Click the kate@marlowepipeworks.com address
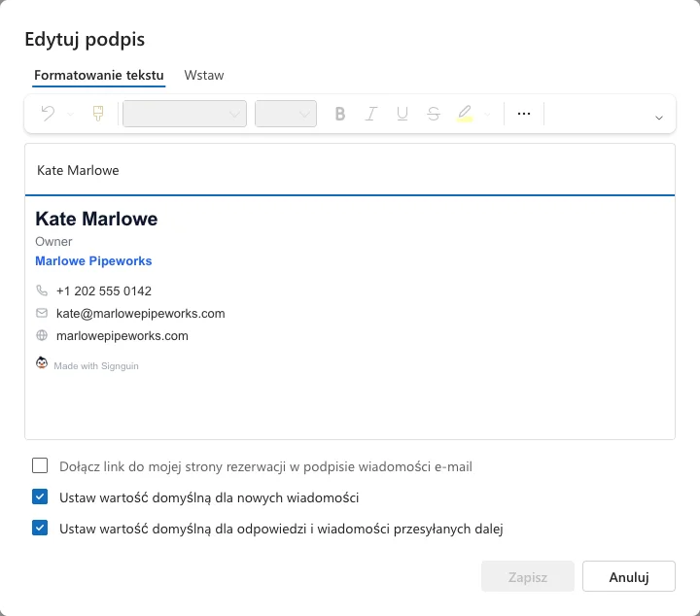This screenshot has width=700, height=616. point(141,314)
